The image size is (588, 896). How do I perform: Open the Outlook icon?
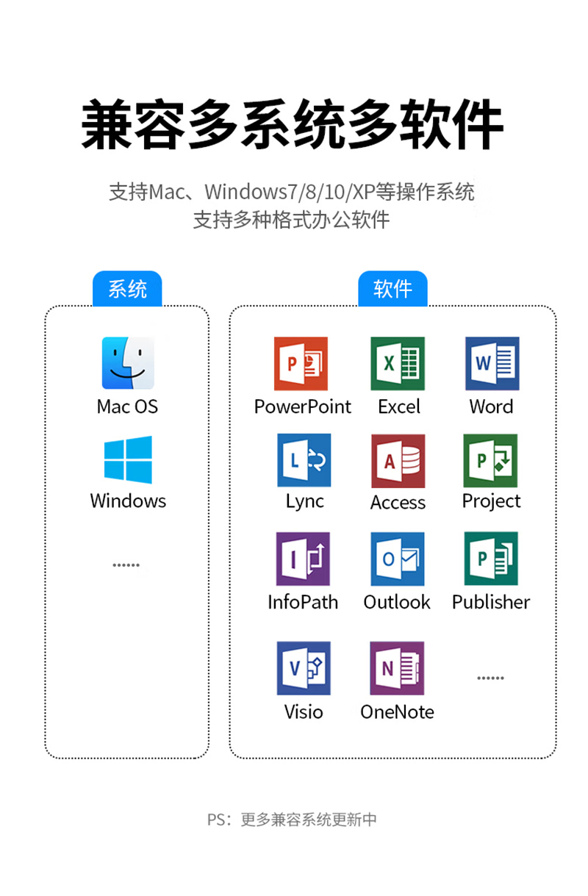(398, 559)
